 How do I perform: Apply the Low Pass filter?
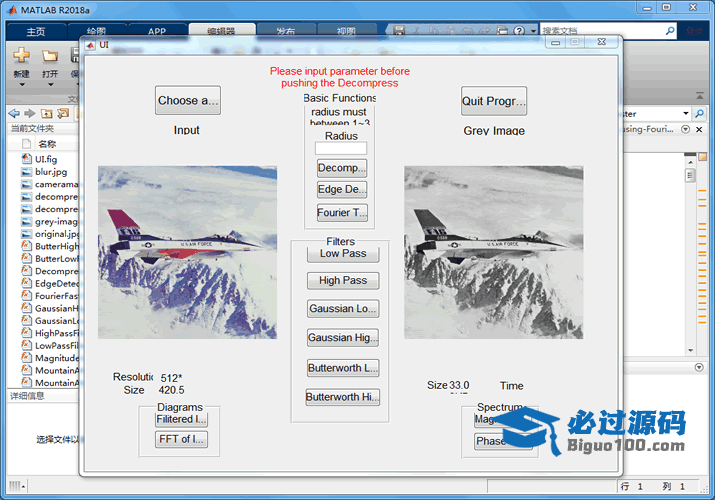pyautogui.click(x=343, y=253)
